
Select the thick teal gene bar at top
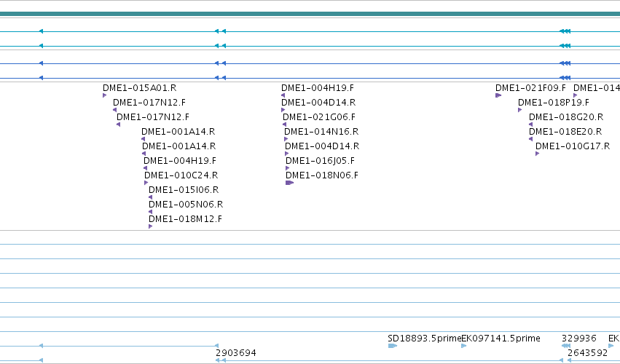click(310, 15)
